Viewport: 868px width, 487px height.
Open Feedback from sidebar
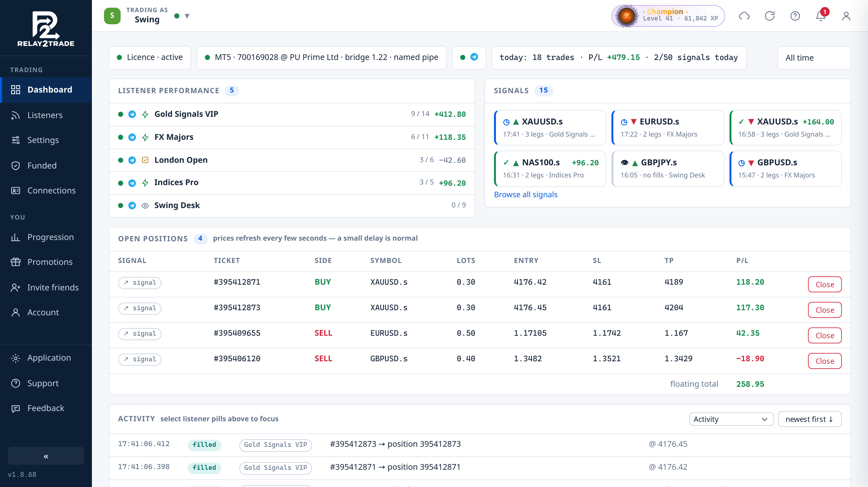tap(46, 408)
